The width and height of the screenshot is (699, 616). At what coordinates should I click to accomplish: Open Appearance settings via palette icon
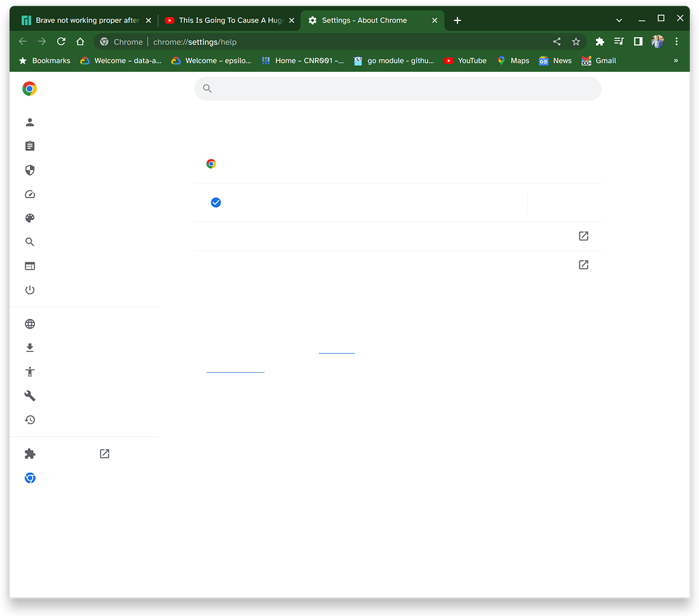coord(29,219)
